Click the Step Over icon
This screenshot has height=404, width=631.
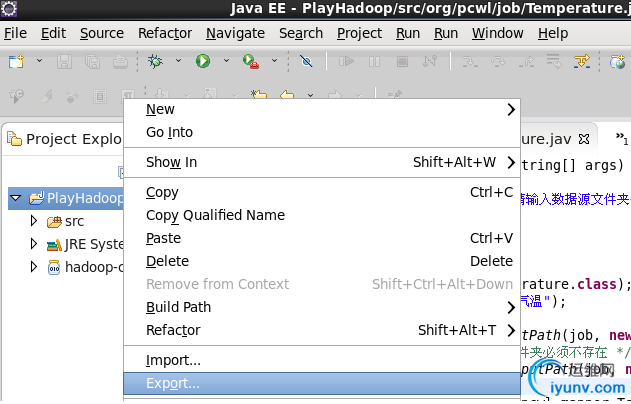click(x=498, y=62)
